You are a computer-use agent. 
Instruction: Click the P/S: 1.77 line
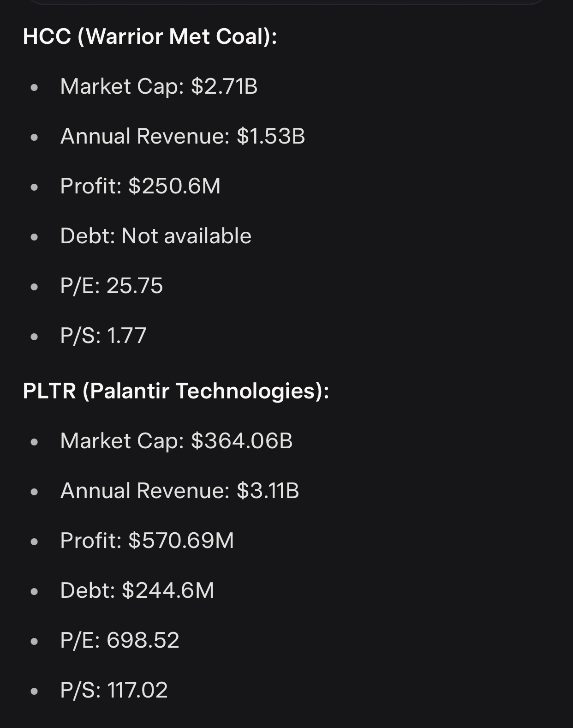103,336
